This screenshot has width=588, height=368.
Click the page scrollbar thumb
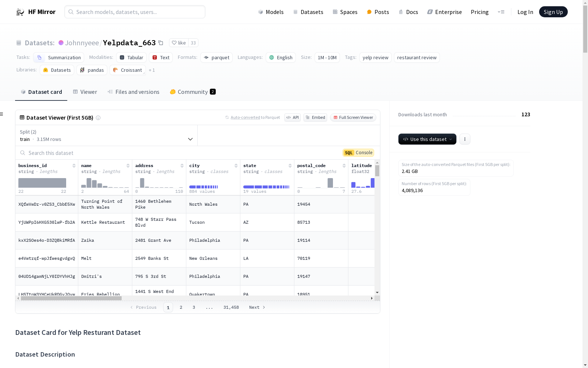click(x=585, y=29)
